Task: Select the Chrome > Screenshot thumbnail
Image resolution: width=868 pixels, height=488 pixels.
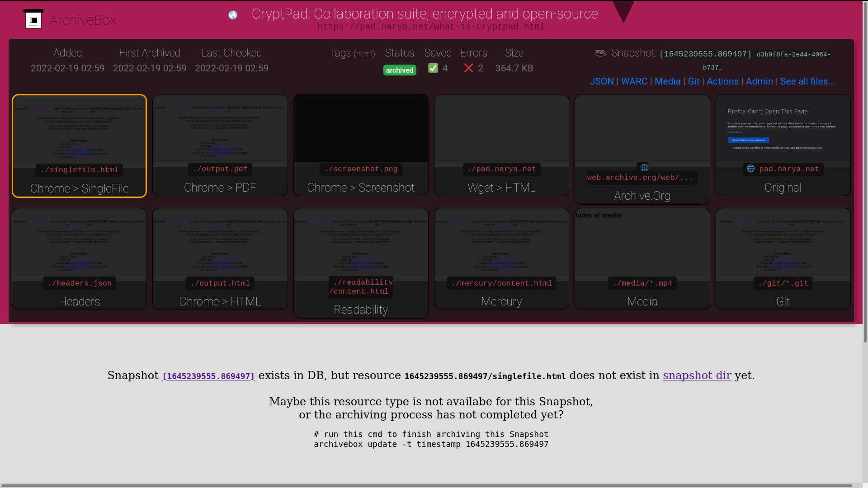Action: 361,129
